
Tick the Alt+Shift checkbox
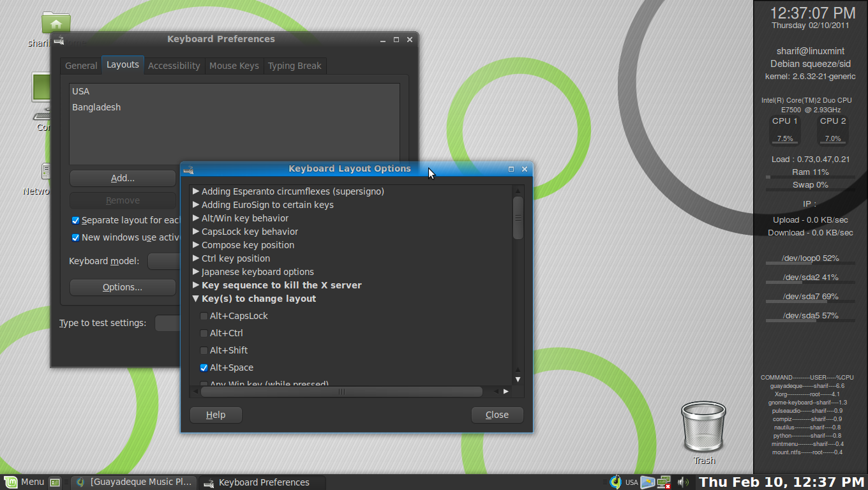pos(204,350)
